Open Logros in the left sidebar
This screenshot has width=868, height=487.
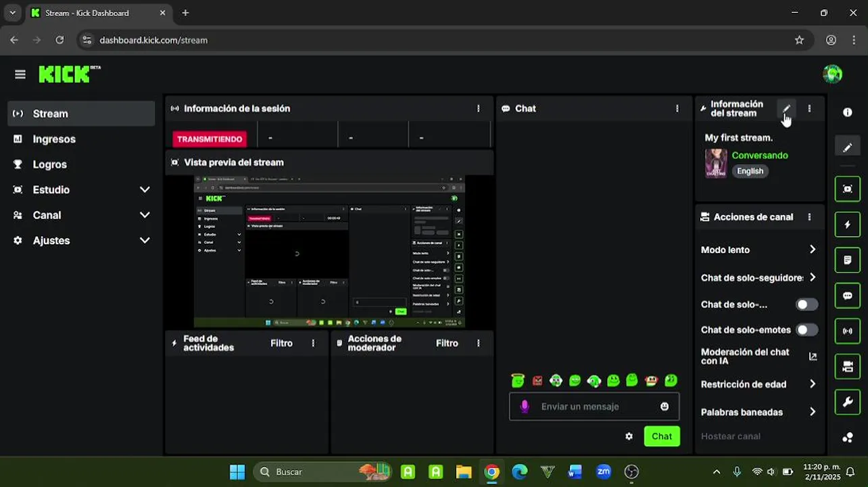pyautogui.click(x=81, y=164)
